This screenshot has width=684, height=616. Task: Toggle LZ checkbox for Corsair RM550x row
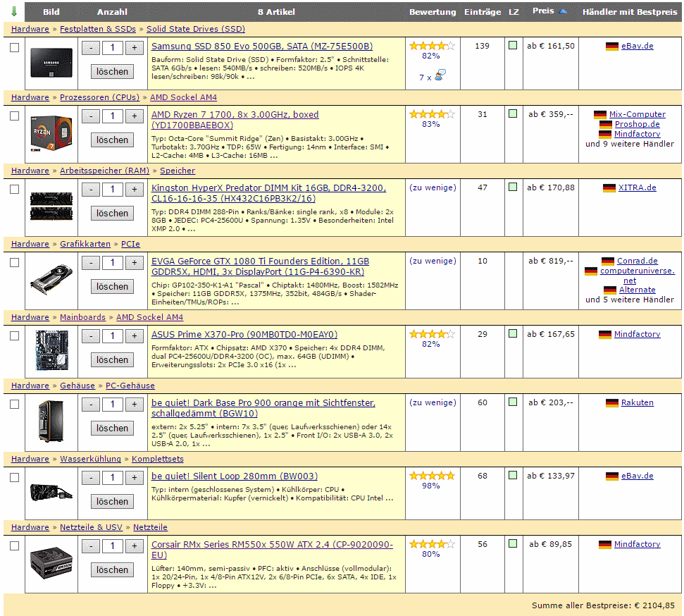513,543
